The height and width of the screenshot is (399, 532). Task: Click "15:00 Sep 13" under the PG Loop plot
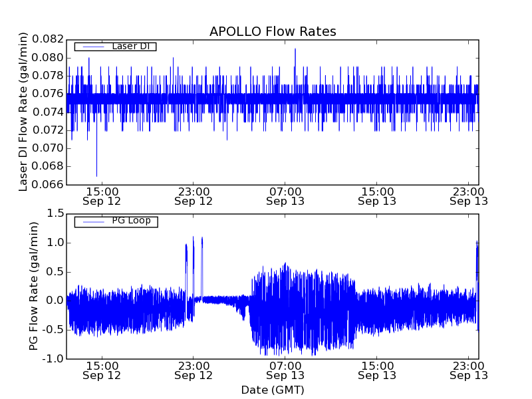(377, 370)
